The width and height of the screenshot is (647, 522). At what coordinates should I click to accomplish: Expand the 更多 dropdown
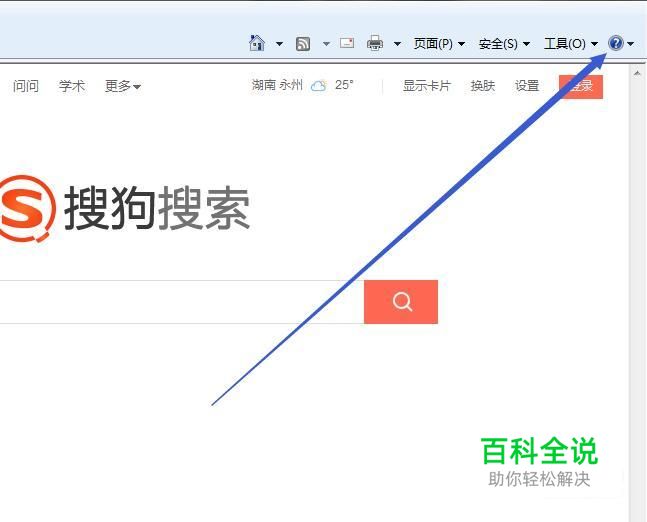point(123,86)
